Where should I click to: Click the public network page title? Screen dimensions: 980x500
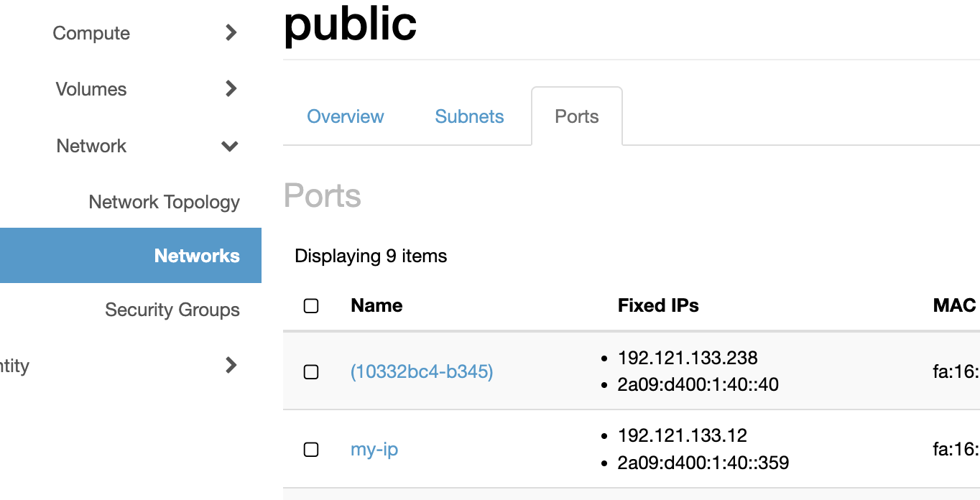(x=350, y=24)
